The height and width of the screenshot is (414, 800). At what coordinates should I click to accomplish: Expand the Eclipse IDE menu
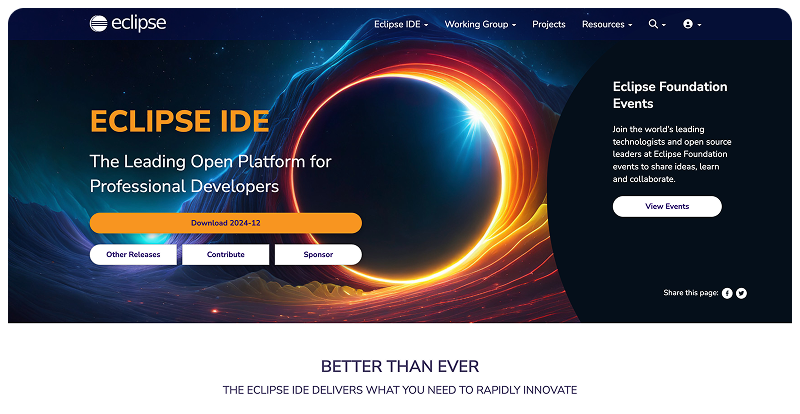pyautogui.click(x=401, y=24)
